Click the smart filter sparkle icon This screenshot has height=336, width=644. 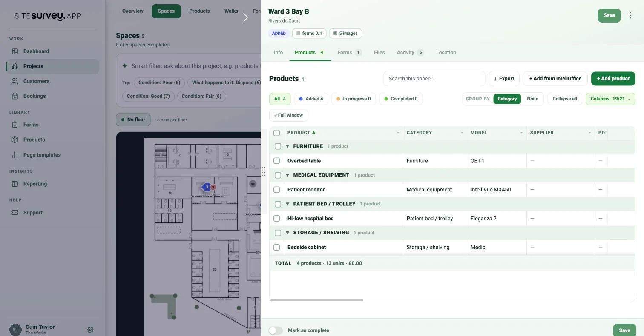pos(125,66)
